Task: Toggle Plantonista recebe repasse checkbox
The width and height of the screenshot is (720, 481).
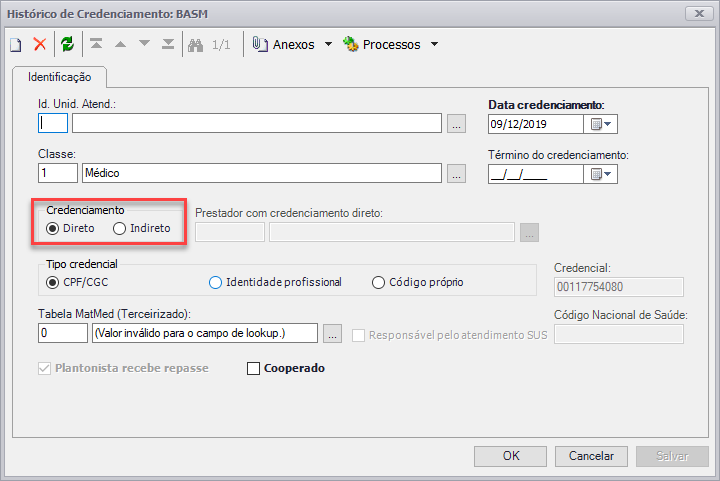Action: [x=44, y=369]
